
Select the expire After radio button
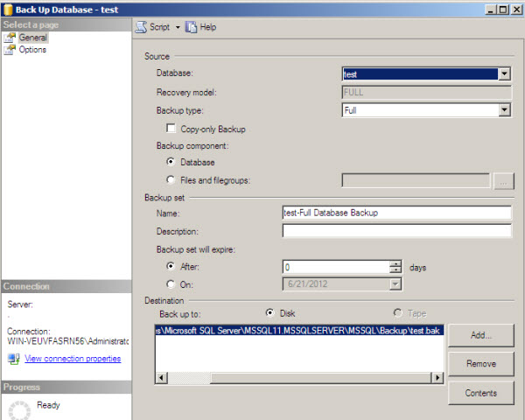(x=171, y=266)
